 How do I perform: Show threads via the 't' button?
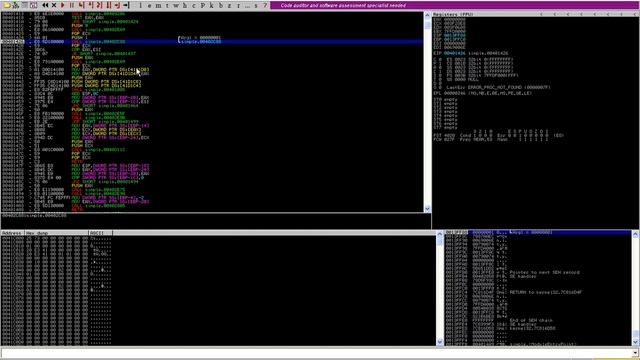167,5
